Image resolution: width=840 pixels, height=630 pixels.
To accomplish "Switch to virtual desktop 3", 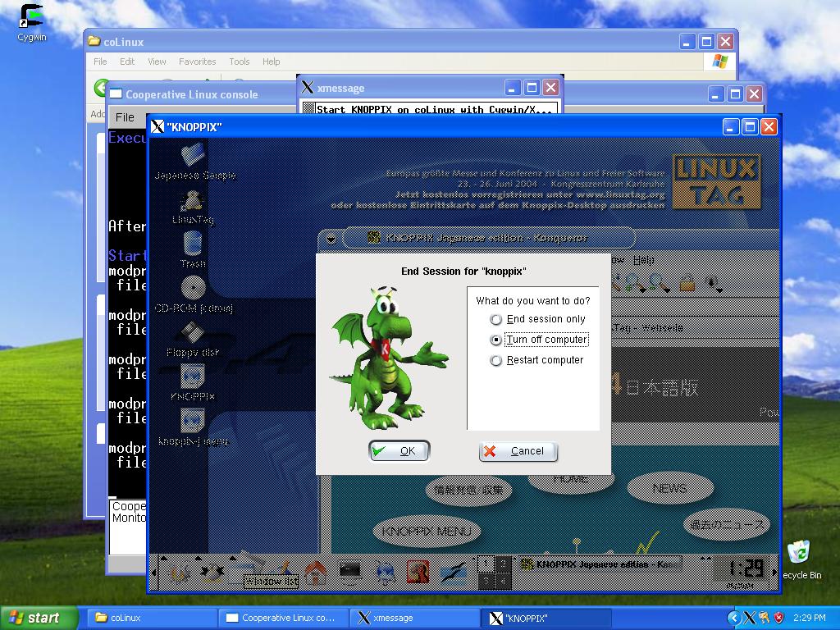I will tap(486, 581).
